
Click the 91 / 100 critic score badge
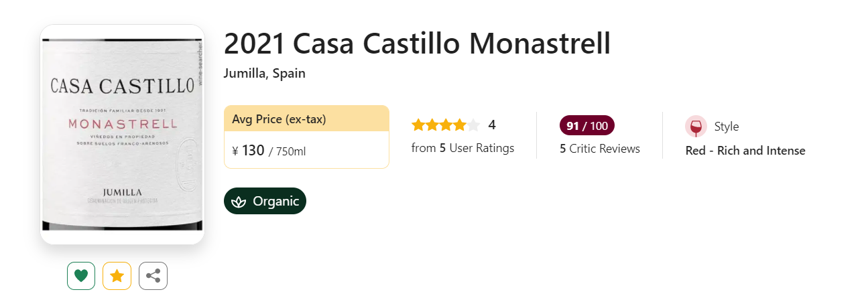click(x=586, y=126)
